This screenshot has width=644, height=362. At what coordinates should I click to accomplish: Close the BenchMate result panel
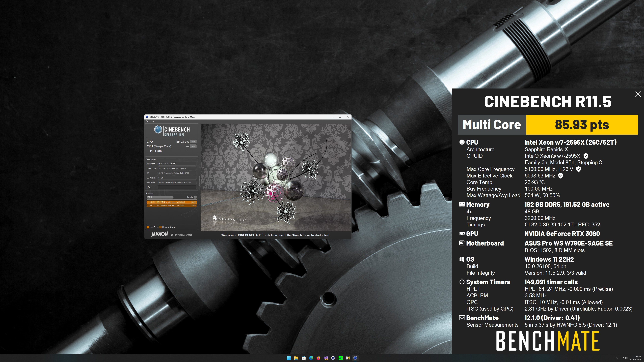point(638,94)
